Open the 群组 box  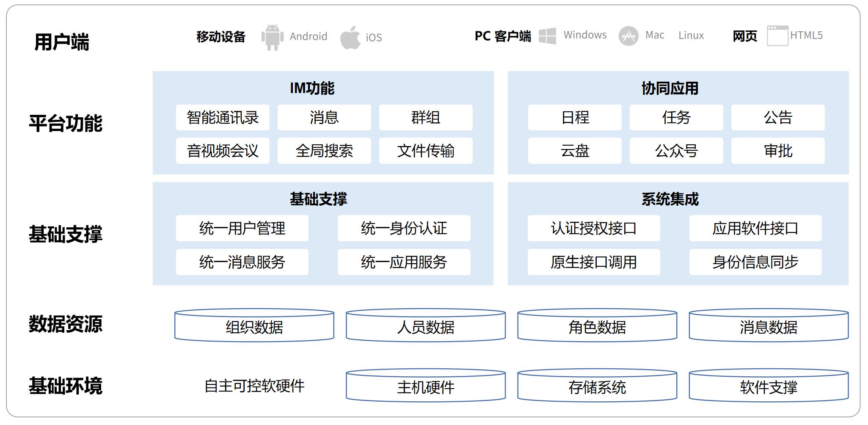426,117
